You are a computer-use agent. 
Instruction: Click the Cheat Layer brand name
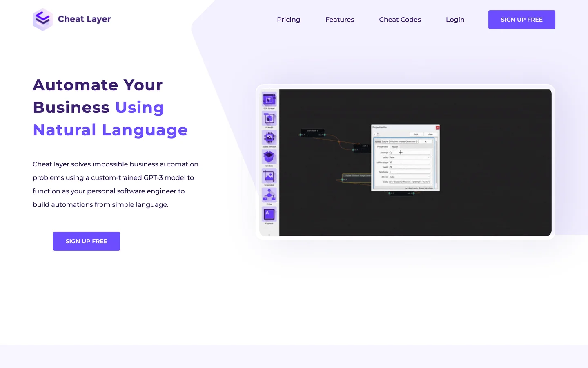point(85,19)
